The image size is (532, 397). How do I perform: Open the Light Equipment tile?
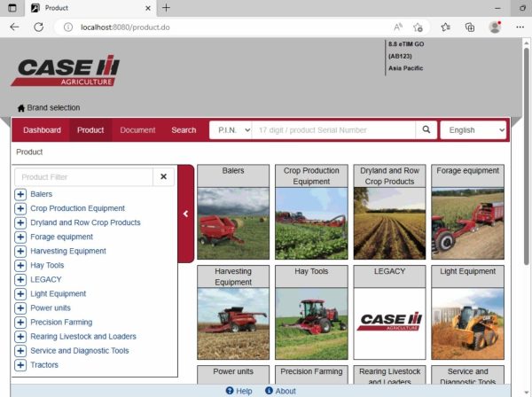(x=467, y=312)
